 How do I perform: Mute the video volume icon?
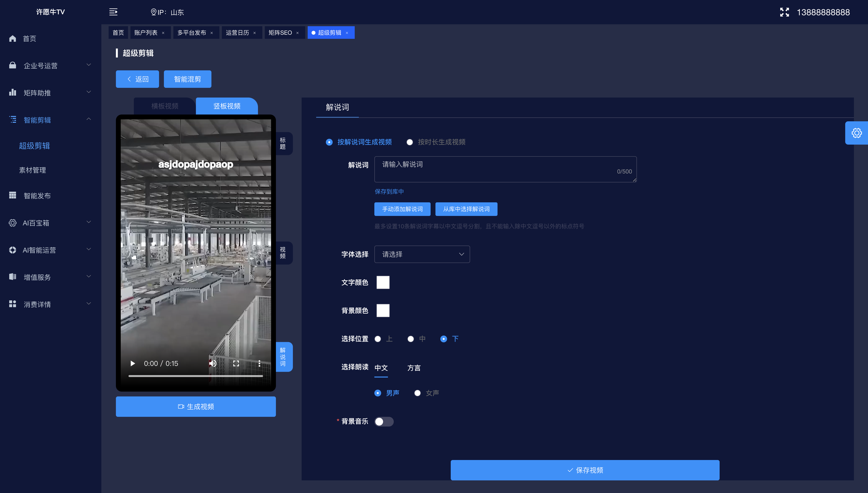pos(212,363)
